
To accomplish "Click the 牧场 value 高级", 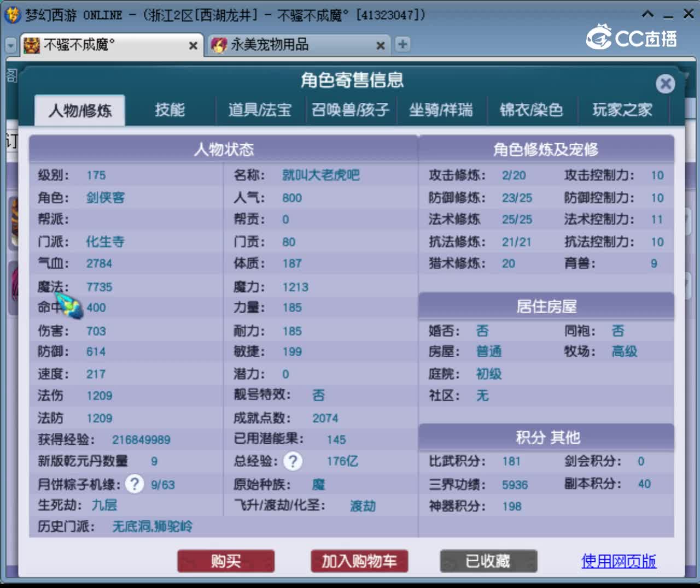I will pyautogui.click(x=625, y=351).
